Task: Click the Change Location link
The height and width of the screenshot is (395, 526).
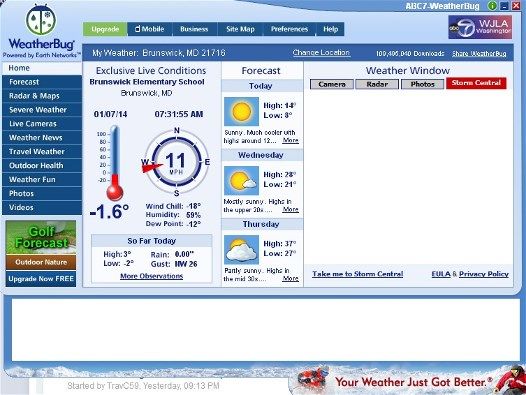Action: pos(321,53)
